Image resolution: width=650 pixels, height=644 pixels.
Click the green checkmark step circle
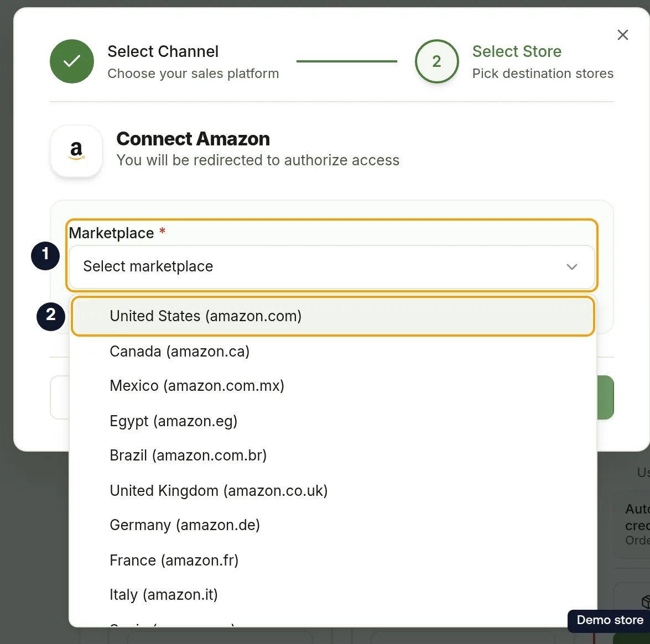coord(72,61)
